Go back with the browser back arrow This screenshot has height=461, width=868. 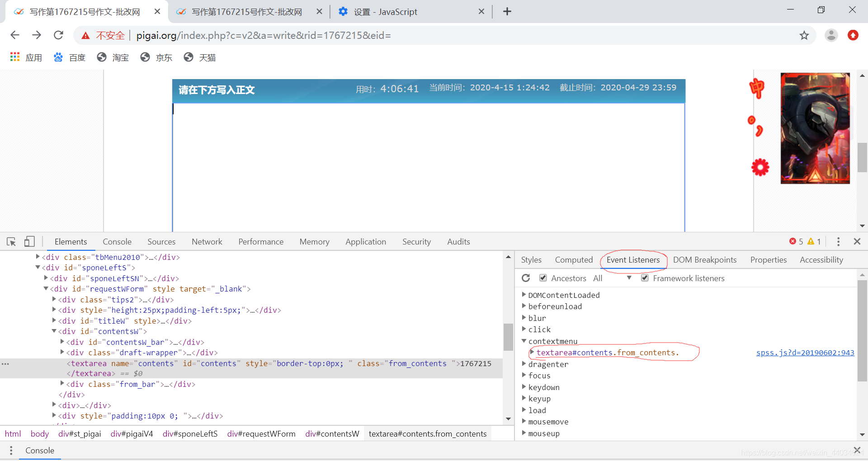15,35
